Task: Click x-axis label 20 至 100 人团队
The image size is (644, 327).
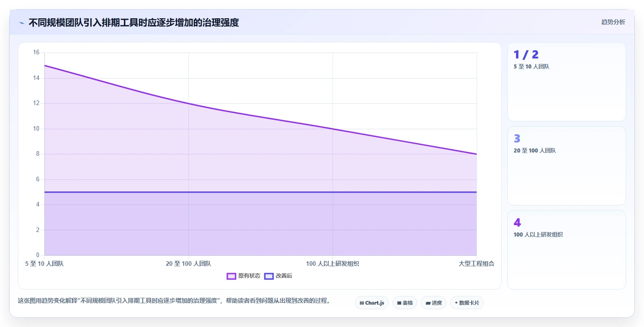Action: point(188,264)
